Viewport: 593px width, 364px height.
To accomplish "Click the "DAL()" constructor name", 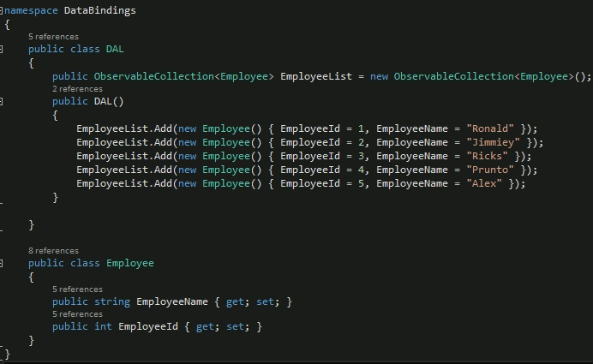I will click(109, 101).
